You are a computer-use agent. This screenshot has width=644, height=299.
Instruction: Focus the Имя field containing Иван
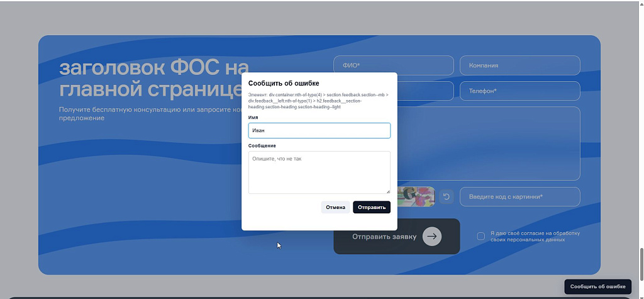click(319, 130)
